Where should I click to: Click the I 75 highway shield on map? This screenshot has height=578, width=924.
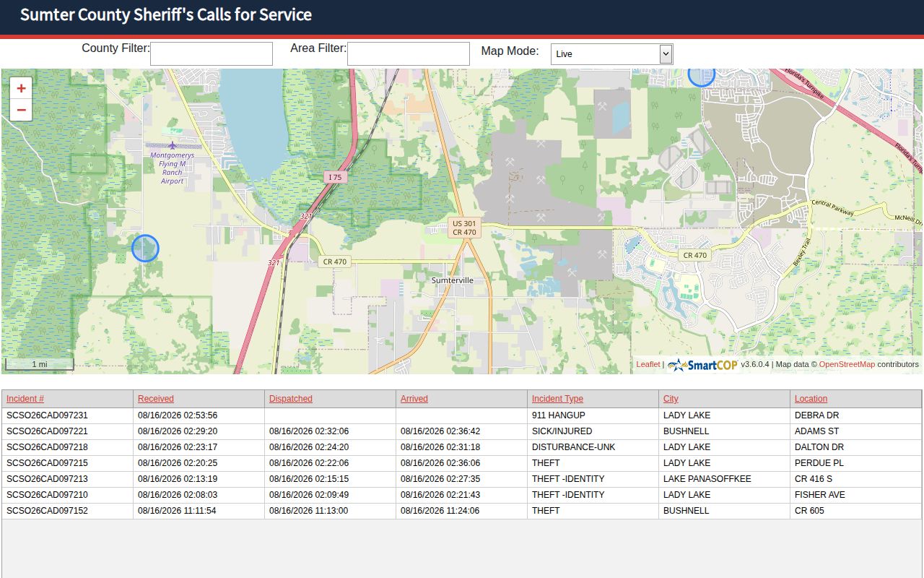tap(334, 177)
